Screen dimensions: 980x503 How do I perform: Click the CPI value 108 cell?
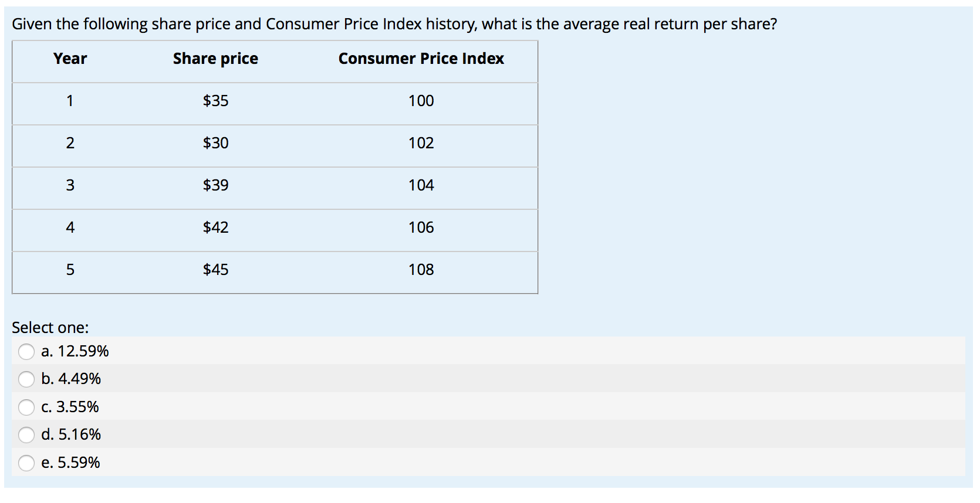pyautogui.click(x=421, y=269)
